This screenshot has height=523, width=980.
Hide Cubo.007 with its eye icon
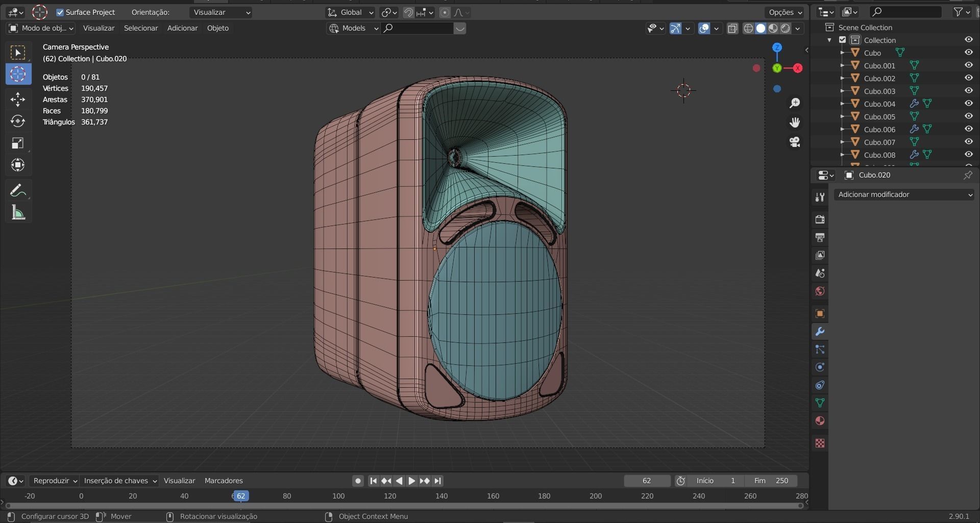[968, 142]
